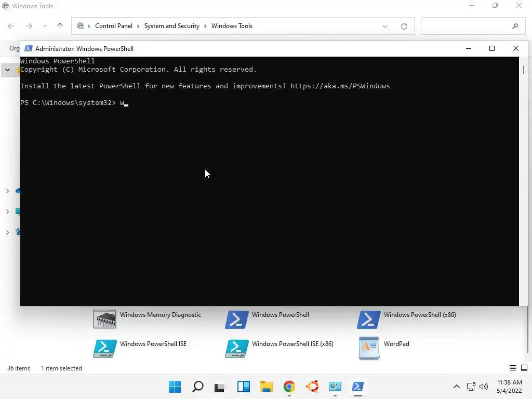This screenshot has width=532, height=399.
Task: Open Google Chrome from taskbar
Action: [x=289, y=387]
